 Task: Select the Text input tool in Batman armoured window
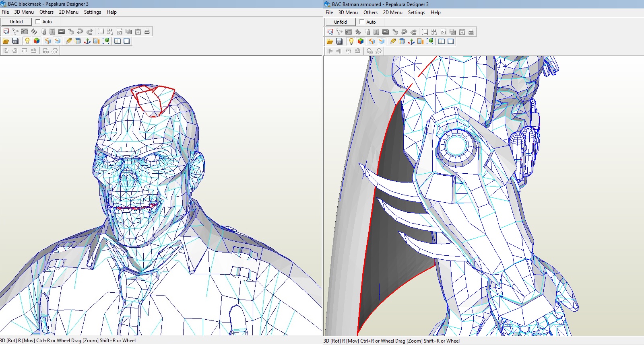pyautogui.click(x=376, y=32)
